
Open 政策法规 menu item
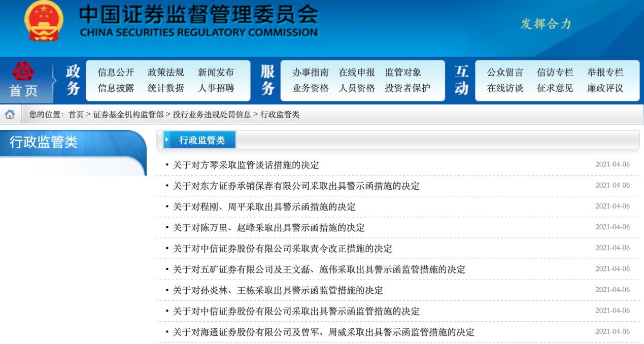[166, 73]
